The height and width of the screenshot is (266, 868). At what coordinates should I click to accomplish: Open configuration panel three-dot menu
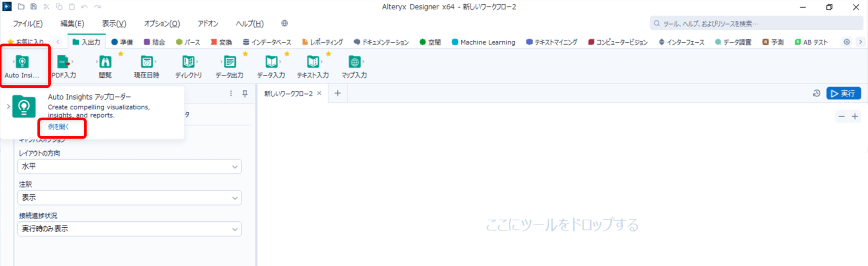[231, 93]
